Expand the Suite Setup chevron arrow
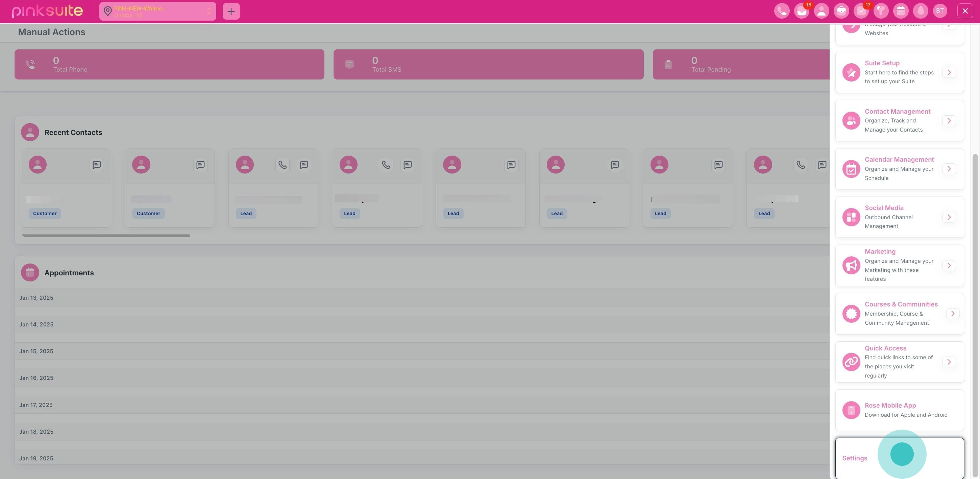Image resolution: width=980 pixels, height=479 pixels. pos(949,72)
